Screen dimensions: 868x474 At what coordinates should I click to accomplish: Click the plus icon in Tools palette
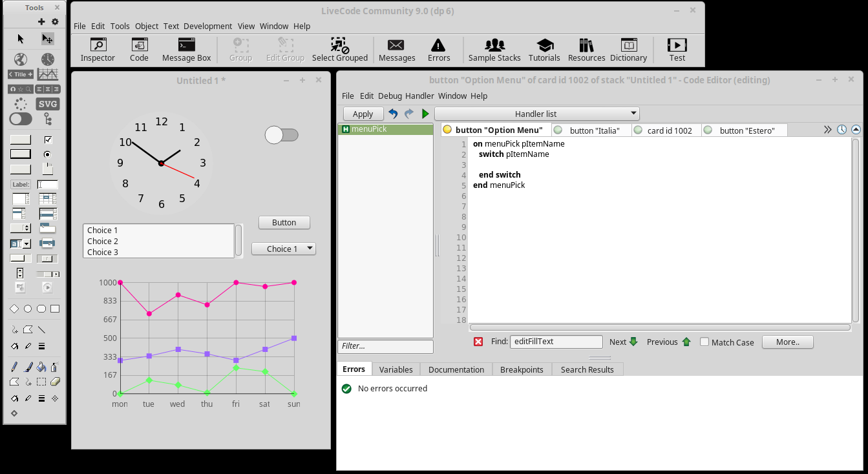[42, 22]
